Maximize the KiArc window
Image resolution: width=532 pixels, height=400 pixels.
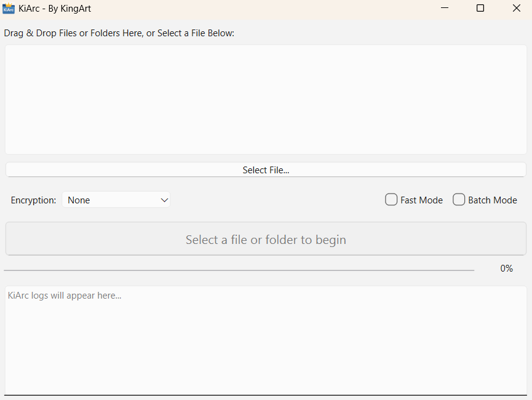[x=480, y=9]
